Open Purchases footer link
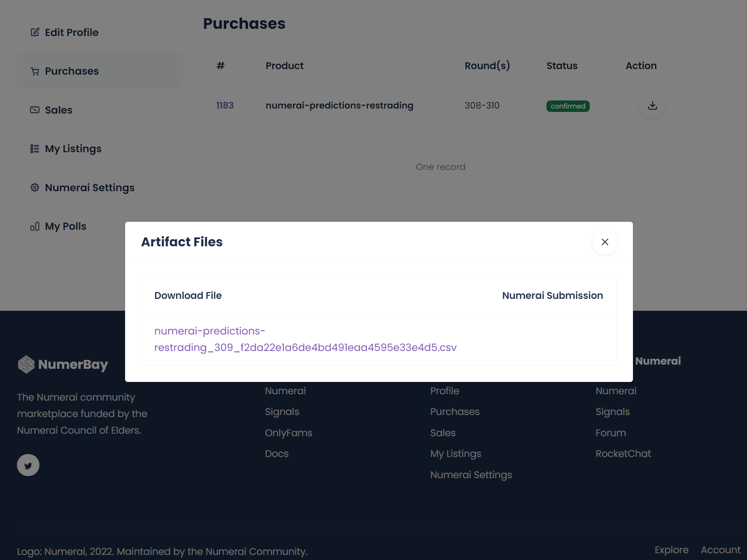This screenshot has height=560, width=747. pyautogui.click(x=455, y=412)
